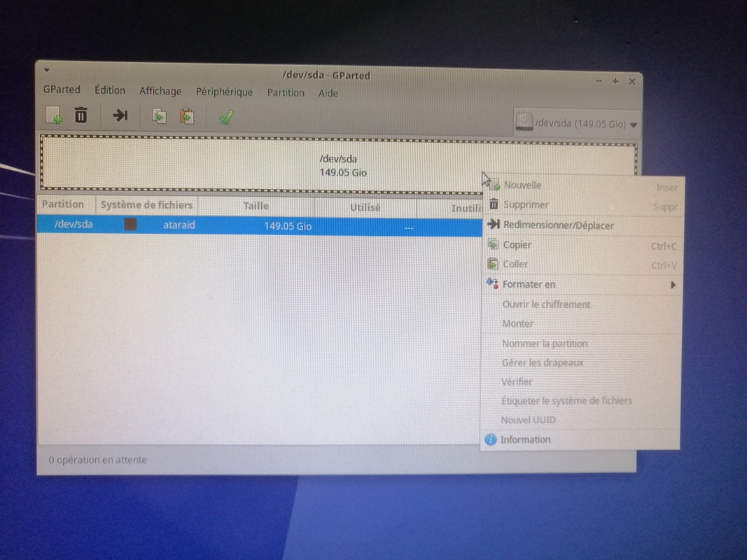The image size is (747, 560).
Task: Click the Delete partition trash toolbar icon
Action: [81, 115]
